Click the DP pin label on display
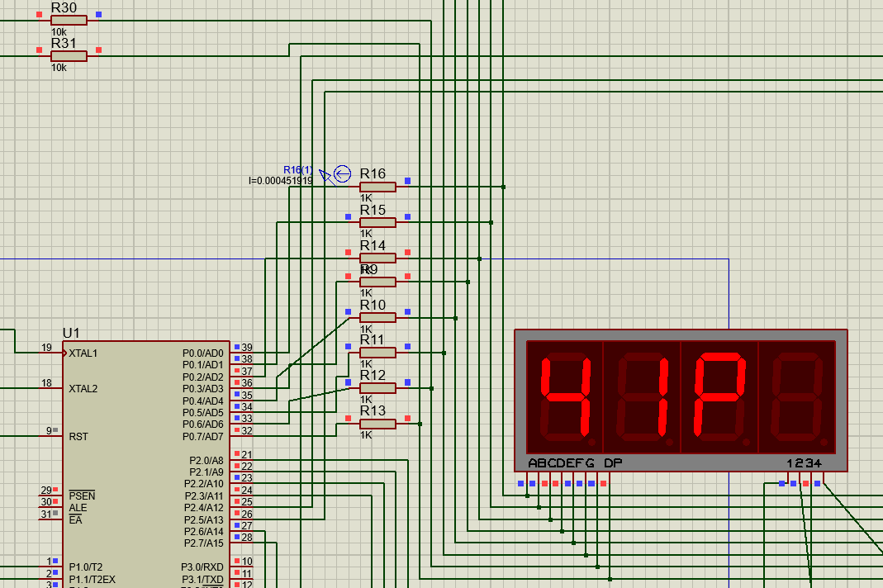This screenshot has height=588, width=883. tap(613, 463)
